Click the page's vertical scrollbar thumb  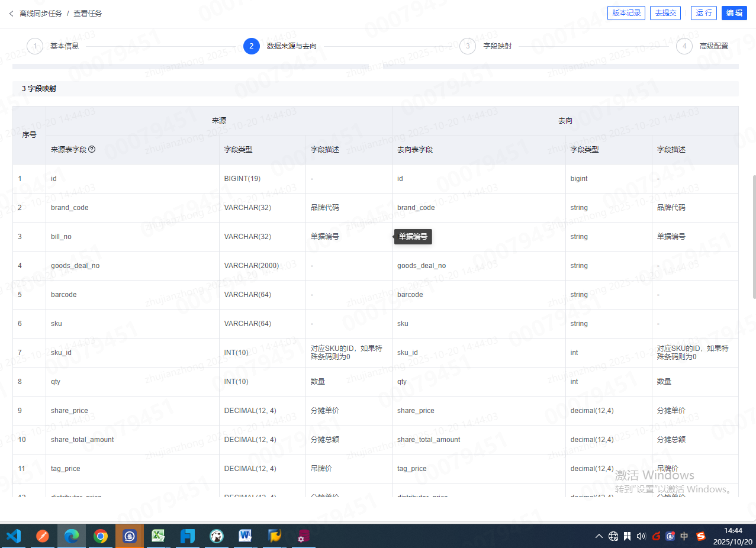coord(753,237)
